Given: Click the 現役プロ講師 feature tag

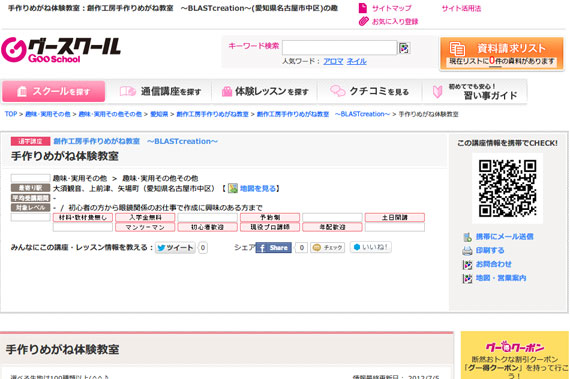Looking at the screenshot, I should tap(270, 227).
